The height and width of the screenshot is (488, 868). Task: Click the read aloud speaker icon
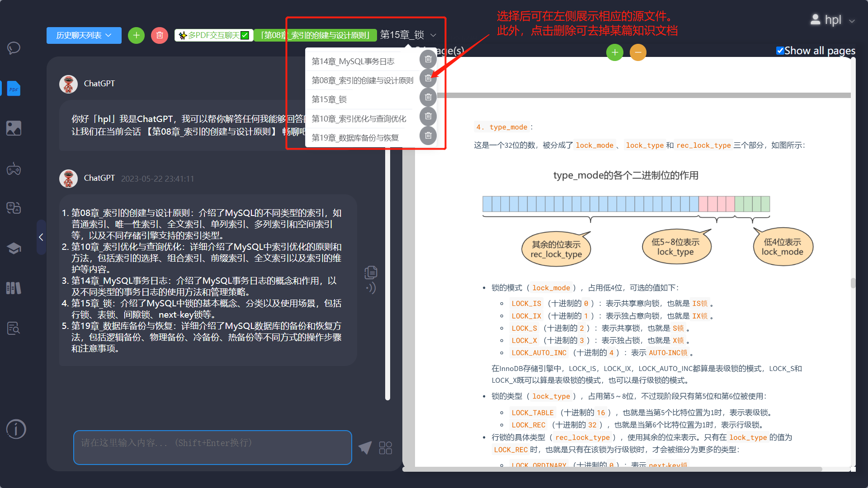tap(371, 288)
